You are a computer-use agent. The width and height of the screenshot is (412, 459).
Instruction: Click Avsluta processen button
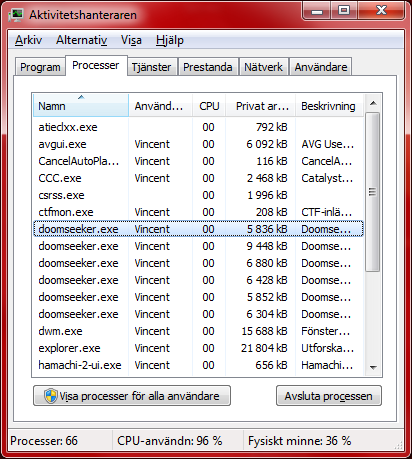click(x=329, y=396)
